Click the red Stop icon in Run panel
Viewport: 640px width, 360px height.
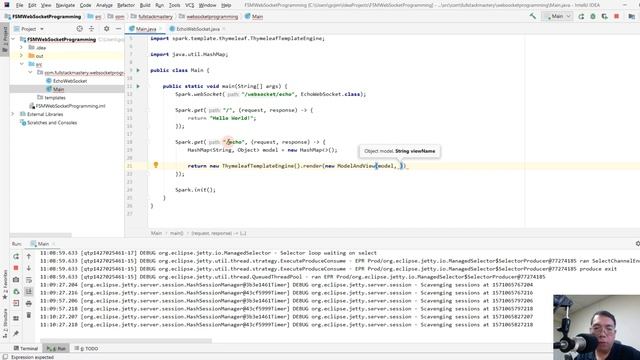pos(16,268)
